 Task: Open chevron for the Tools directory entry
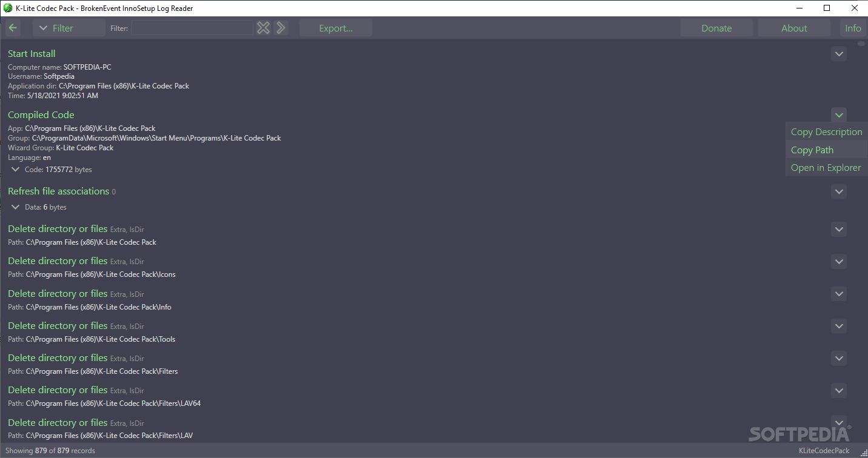pyautogui.click(x=839, y=326)
